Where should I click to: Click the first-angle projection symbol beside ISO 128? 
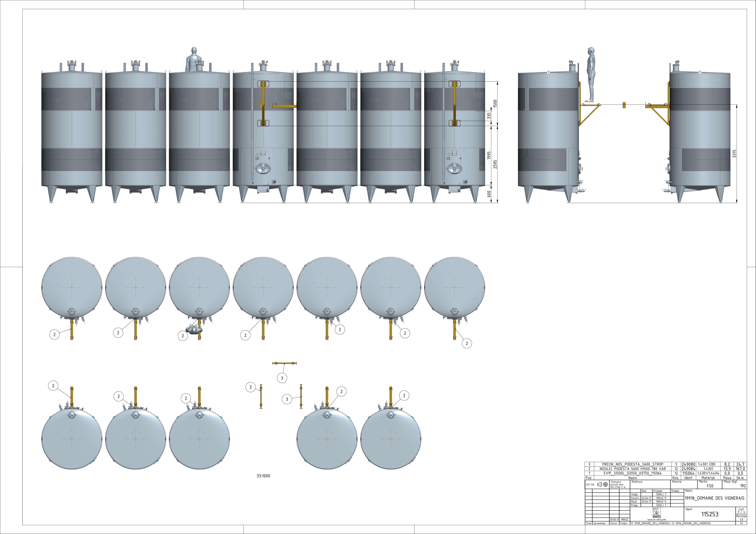point(603,485)
